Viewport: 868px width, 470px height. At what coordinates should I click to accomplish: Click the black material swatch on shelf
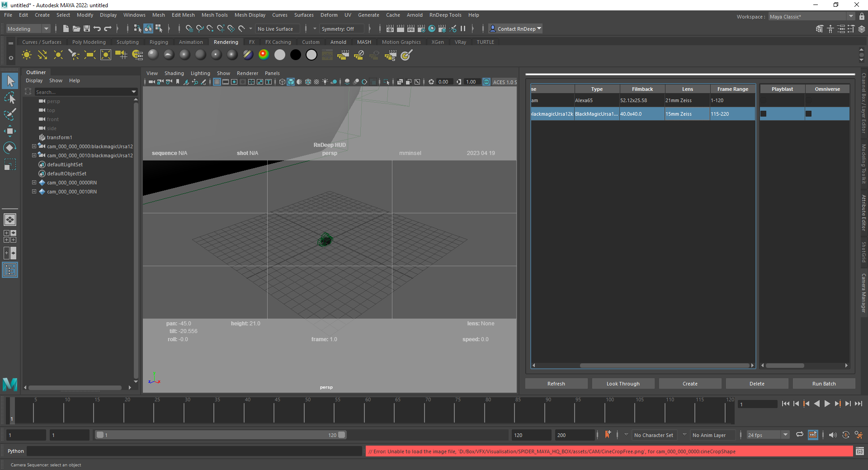tap(296, 55)
